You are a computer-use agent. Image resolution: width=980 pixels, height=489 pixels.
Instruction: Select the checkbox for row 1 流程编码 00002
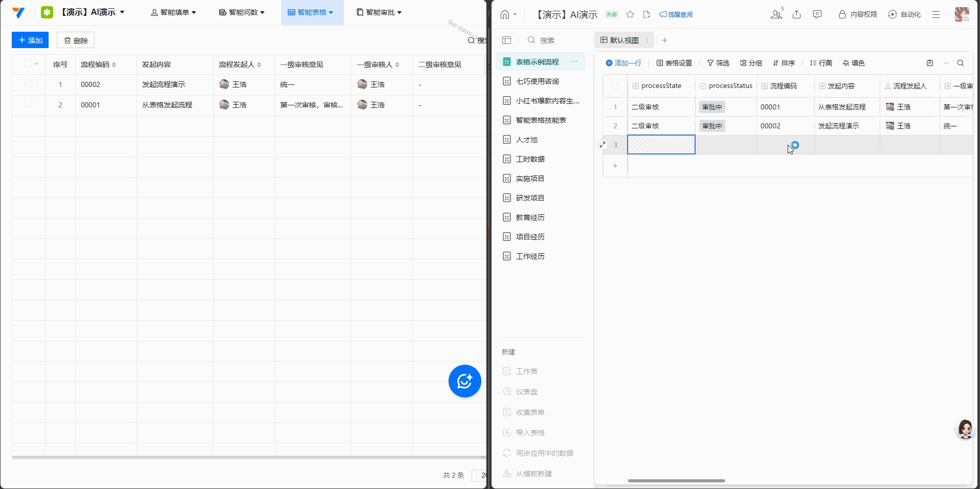28,84
